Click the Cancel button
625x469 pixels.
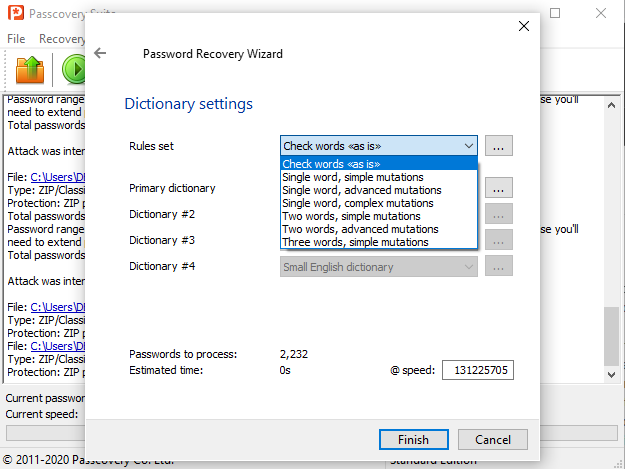click(x=493, y=440)
